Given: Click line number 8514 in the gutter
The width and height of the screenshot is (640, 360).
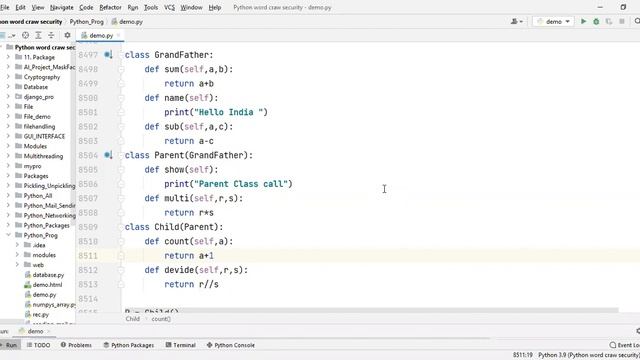Looking at the screenshot, I should tap(88, 299).
